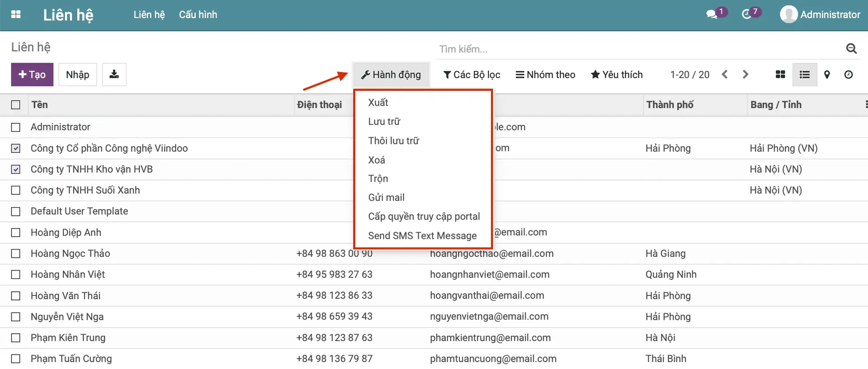Check the Administrator row checkbox

tap(16, 127)
